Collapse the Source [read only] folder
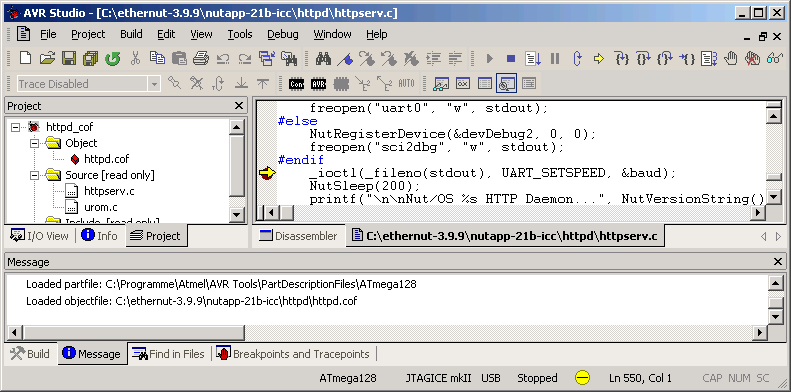The image size is (791, 392). click(x=34, y=176)
